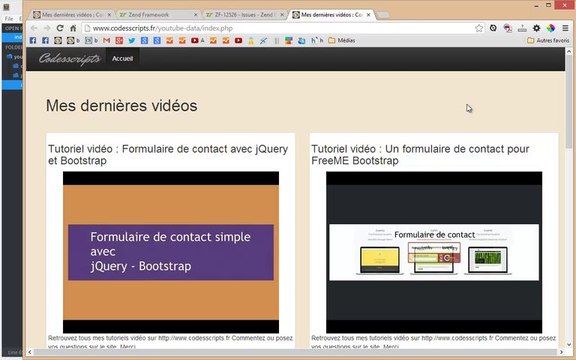Open the jQuery et Bootstrap tutorial title
The image size is (576, 360).
click(168, 155)
